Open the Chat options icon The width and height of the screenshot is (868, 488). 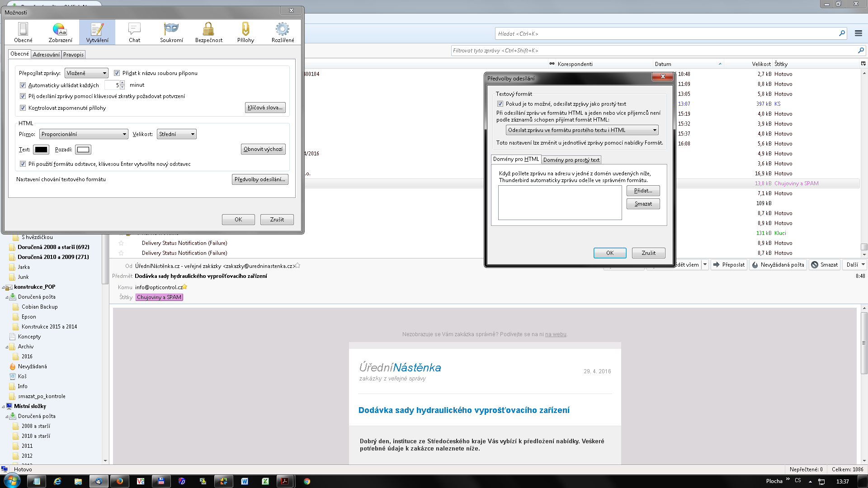(x=134, y=32)
